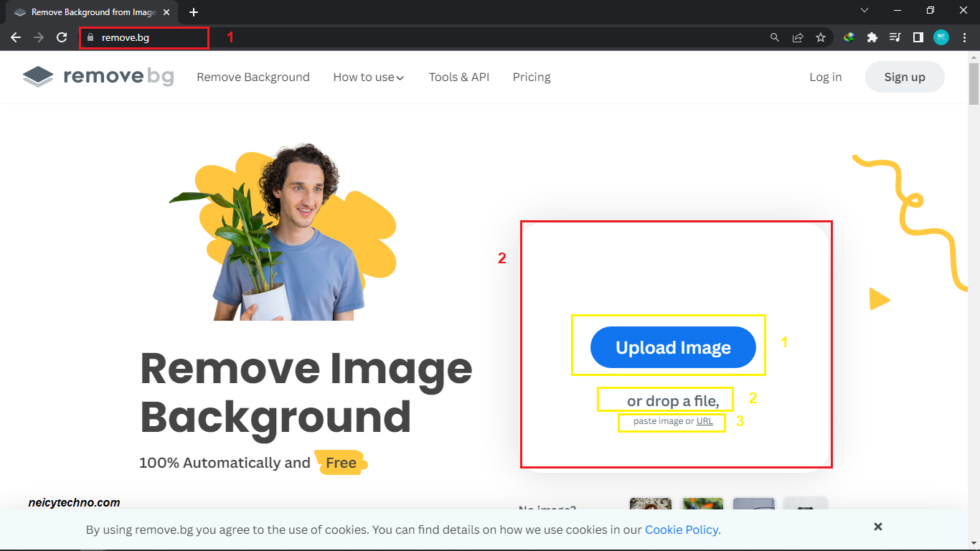This screenshot has height=551, width=980.
Task: View site information via the lock icon
Action: click(90, 37)
